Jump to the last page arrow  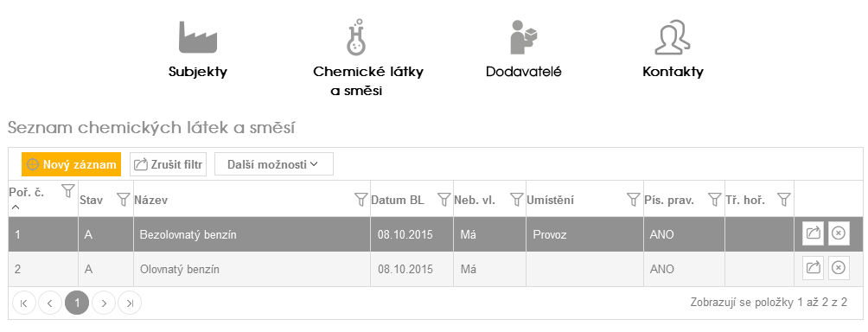click(130, 303)
